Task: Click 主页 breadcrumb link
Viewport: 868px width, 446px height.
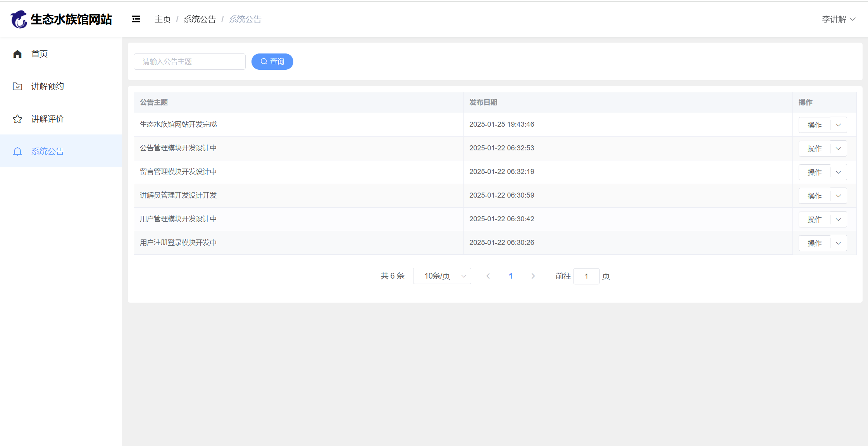Action: pos(162,19)
